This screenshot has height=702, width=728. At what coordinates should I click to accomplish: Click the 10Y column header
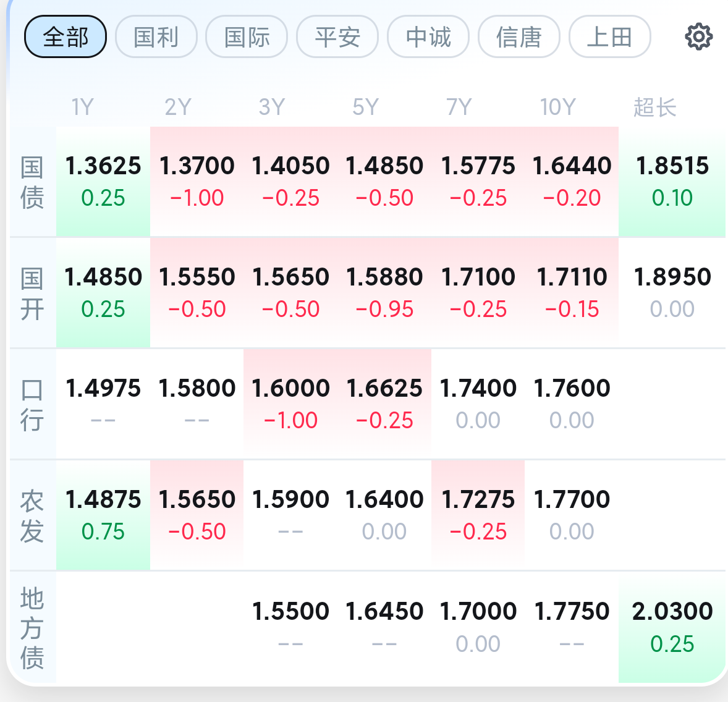click(557, 108)
